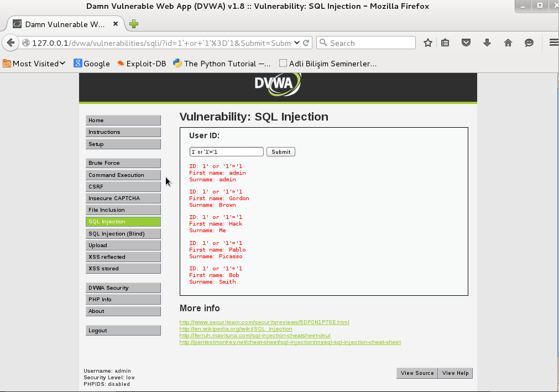
Task: Open a new tab with plus icon
Action: pos(134,24)
